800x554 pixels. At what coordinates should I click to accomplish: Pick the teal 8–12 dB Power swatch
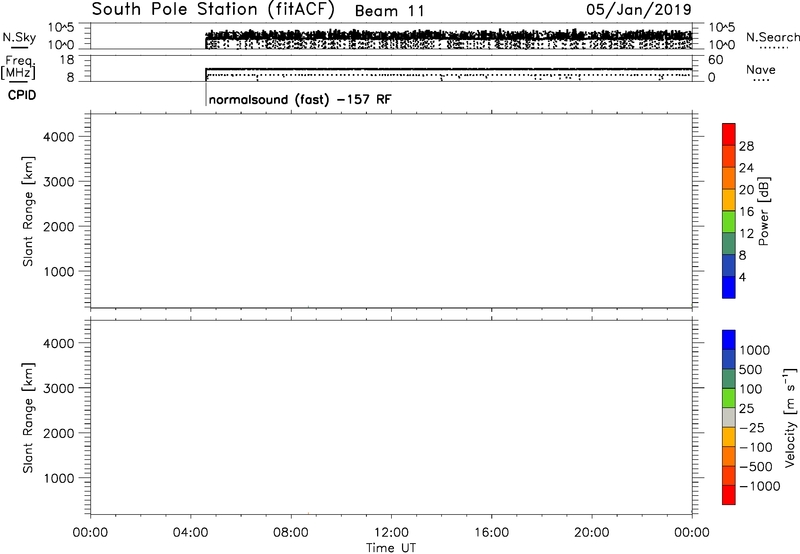(x=729, y=243)
